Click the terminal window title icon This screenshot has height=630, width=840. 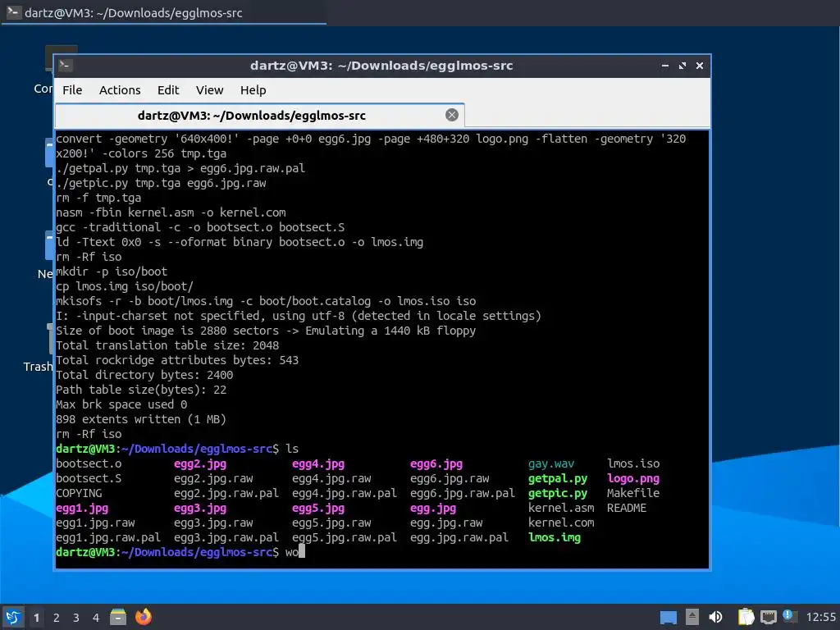pyautogui.click(x=66, y=66)
